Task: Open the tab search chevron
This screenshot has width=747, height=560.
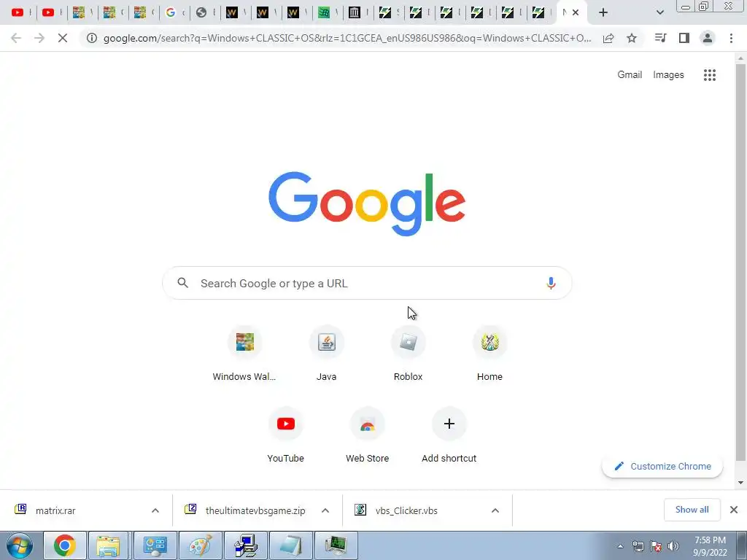Action: [659, 12]
